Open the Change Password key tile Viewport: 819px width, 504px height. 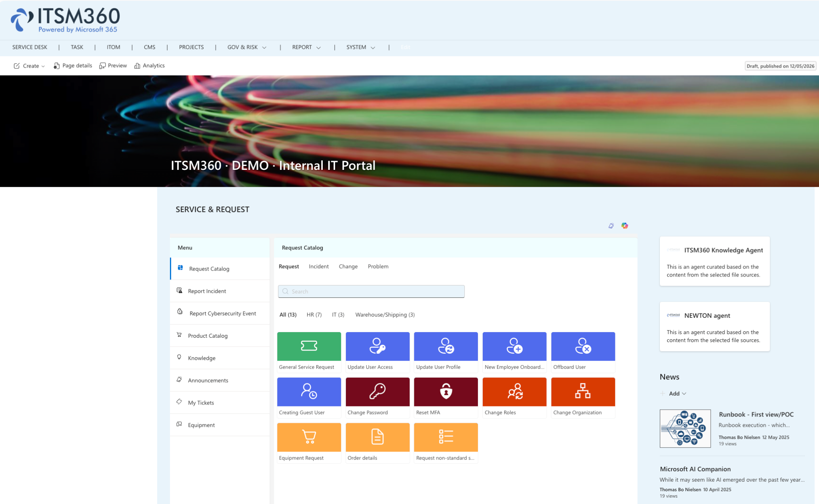click(378, 397)
